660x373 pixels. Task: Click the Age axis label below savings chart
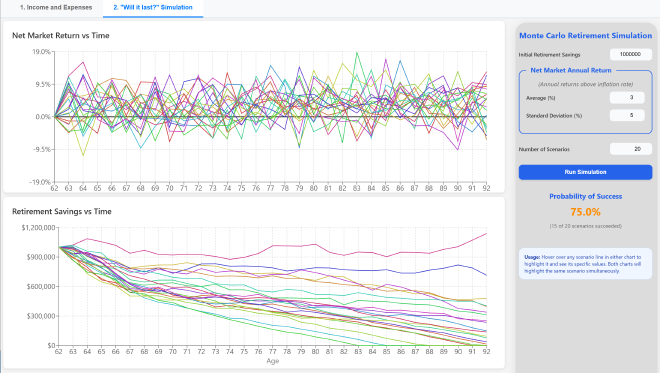tap(272, 361)
